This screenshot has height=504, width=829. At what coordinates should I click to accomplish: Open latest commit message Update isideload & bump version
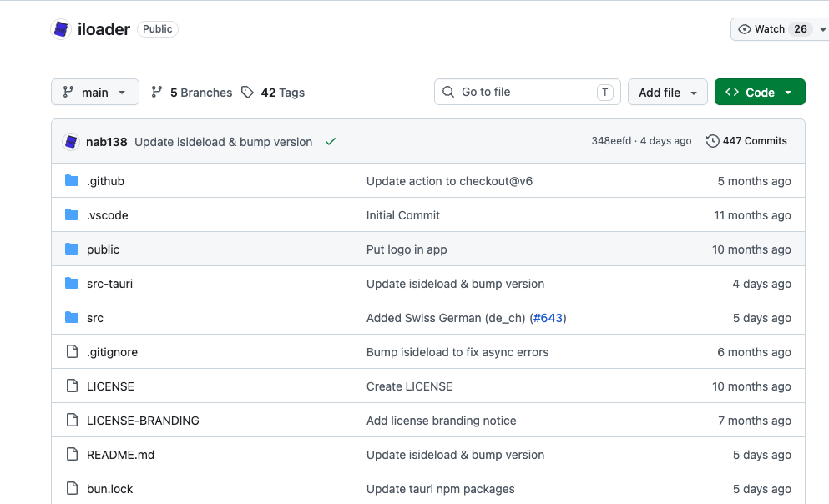[x=223, y=142]
